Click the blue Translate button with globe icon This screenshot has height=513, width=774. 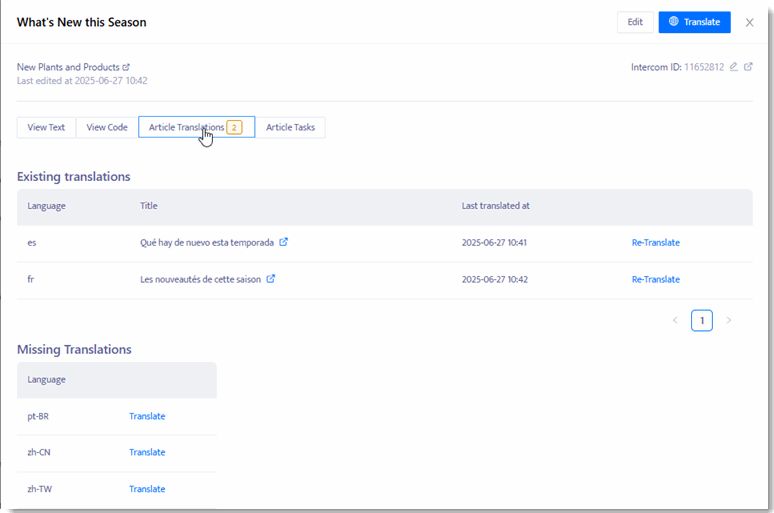(x=694, y=22)
